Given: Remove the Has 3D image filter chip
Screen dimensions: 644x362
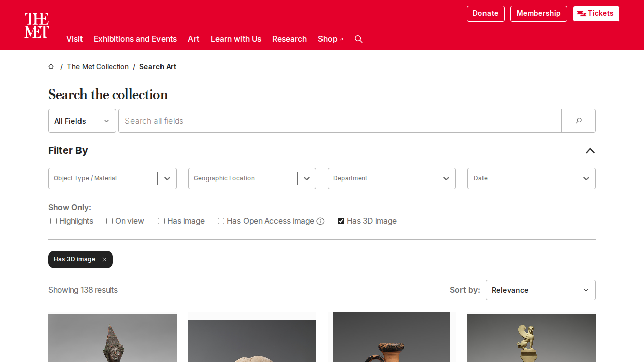Looking at the screenshot, I should pos(104,259).
